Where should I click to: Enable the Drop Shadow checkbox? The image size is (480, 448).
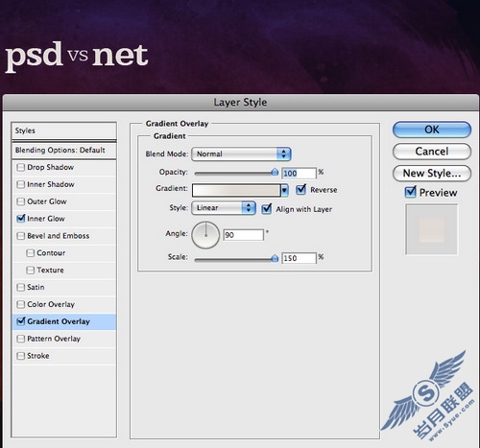point(21,167)
